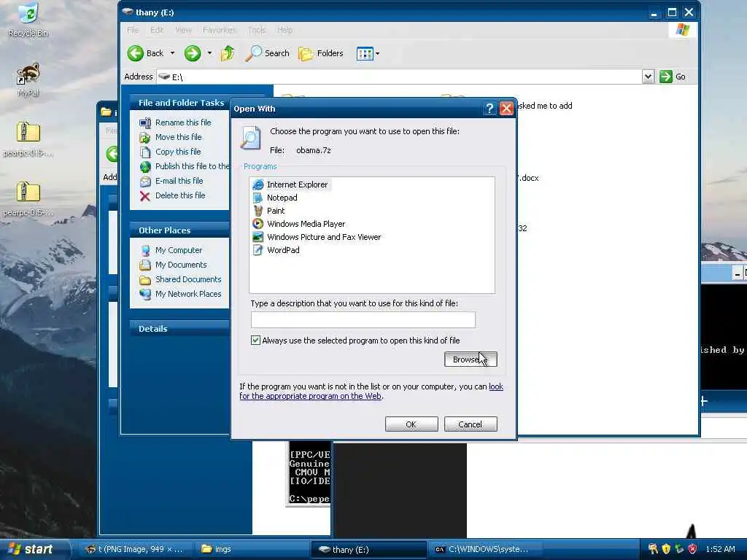Viewport: 747px width, 560px height.
Task: Select the lower pearpc zip desktop icon
Action: [28, 198]
